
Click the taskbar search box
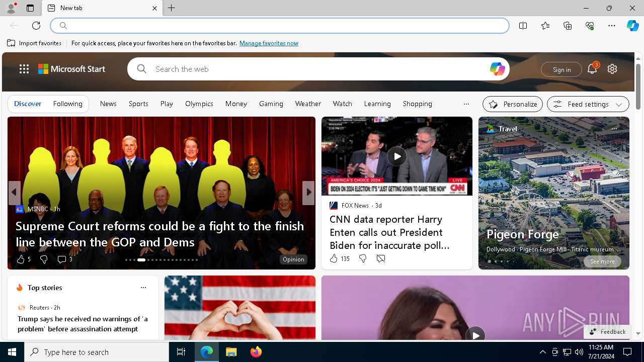[97, 352]
